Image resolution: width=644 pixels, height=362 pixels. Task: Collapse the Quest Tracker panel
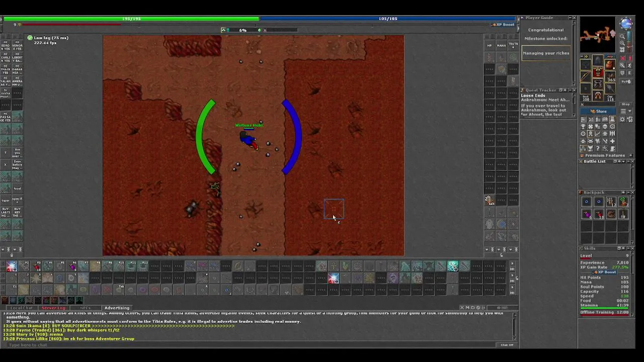[570, 90]
